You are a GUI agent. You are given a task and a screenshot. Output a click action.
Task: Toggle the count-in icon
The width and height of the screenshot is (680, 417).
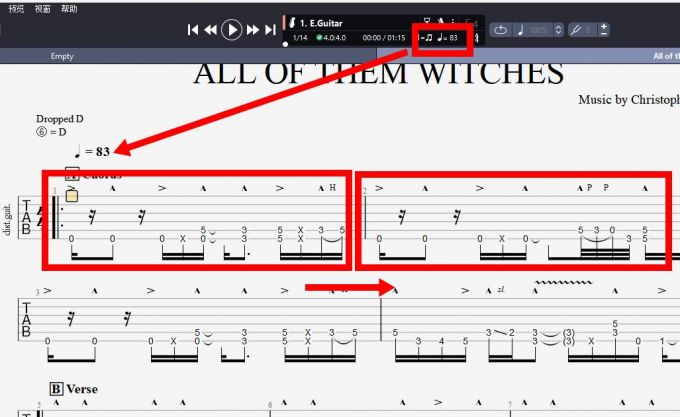(x=427, y=20)
